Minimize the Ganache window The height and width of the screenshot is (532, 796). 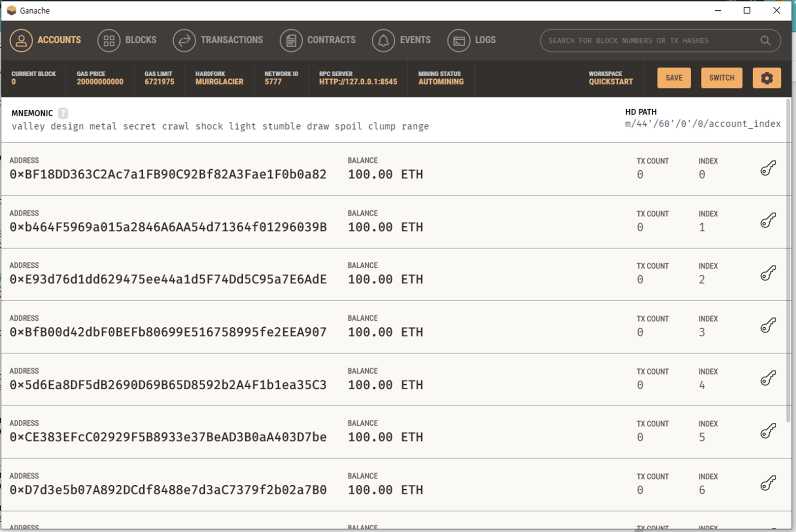click(718, 10)
